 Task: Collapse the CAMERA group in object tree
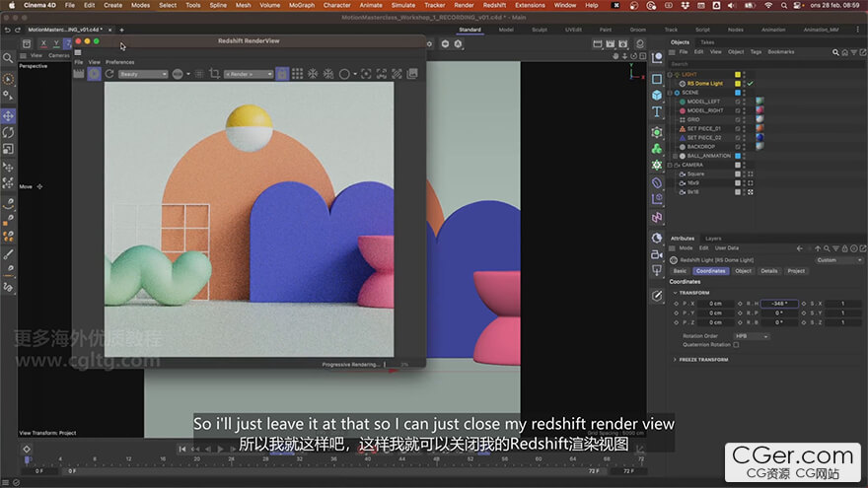[x=670, y=165]
